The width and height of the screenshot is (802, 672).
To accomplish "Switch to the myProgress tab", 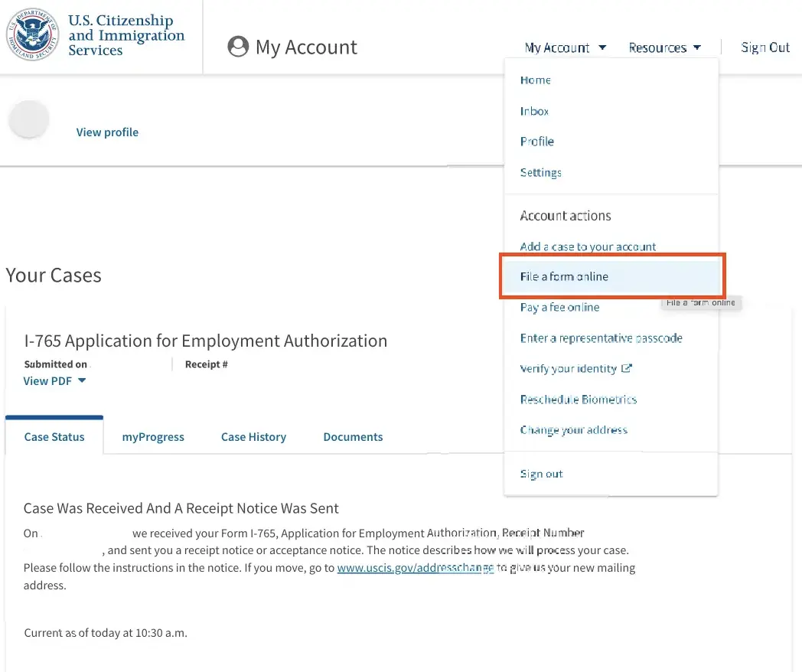I will click(x=153, y=437).
